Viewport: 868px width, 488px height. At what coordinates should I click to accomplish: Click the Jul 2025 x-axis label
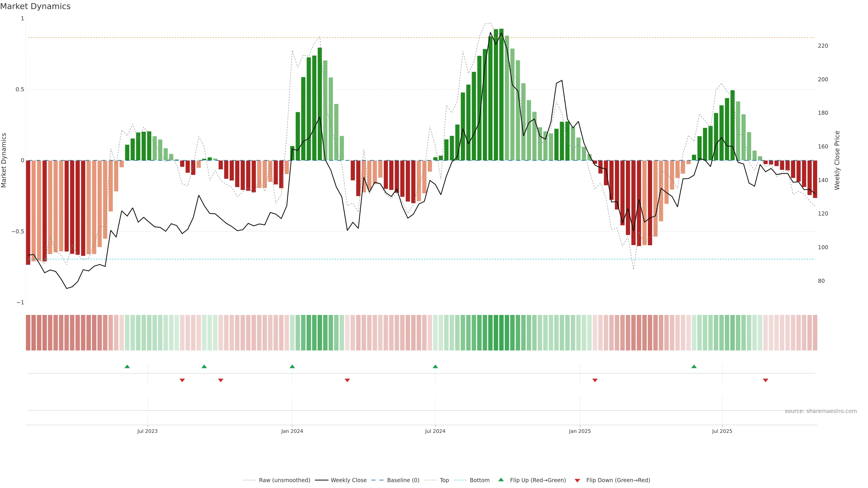pyautogui.click(x=722, y=431)
